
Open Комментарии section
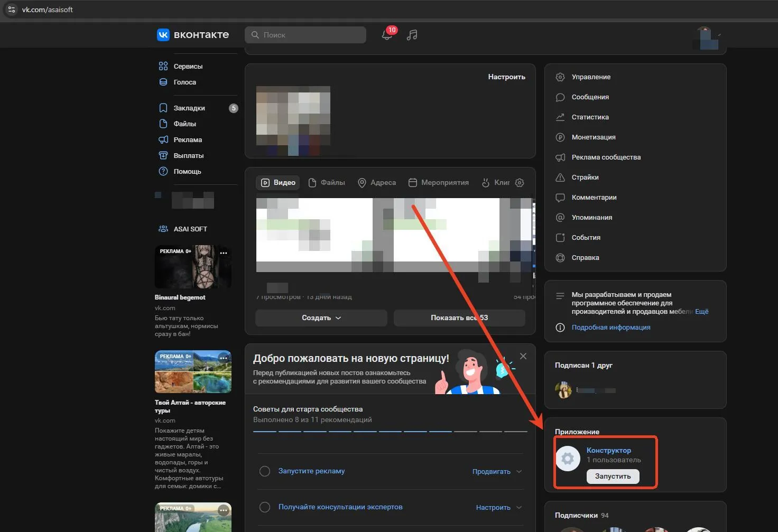click(586, 198)
